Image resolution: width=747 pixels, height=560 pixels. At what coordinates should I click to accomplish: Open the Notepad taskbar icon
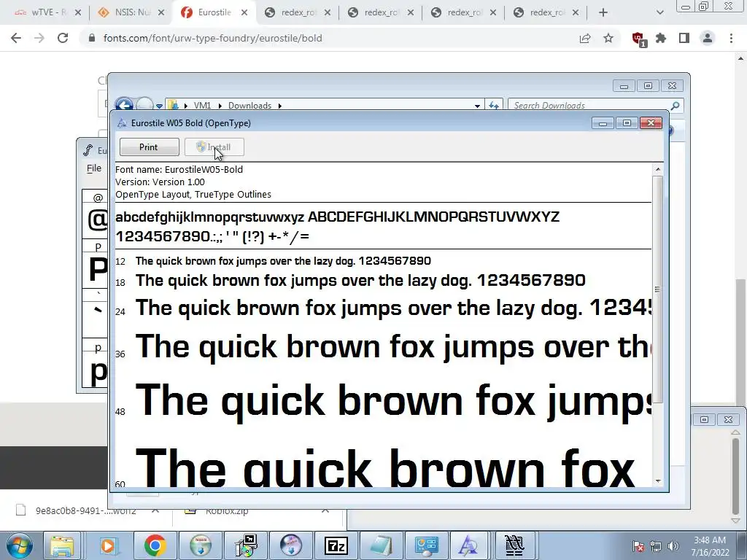(381, 545)
